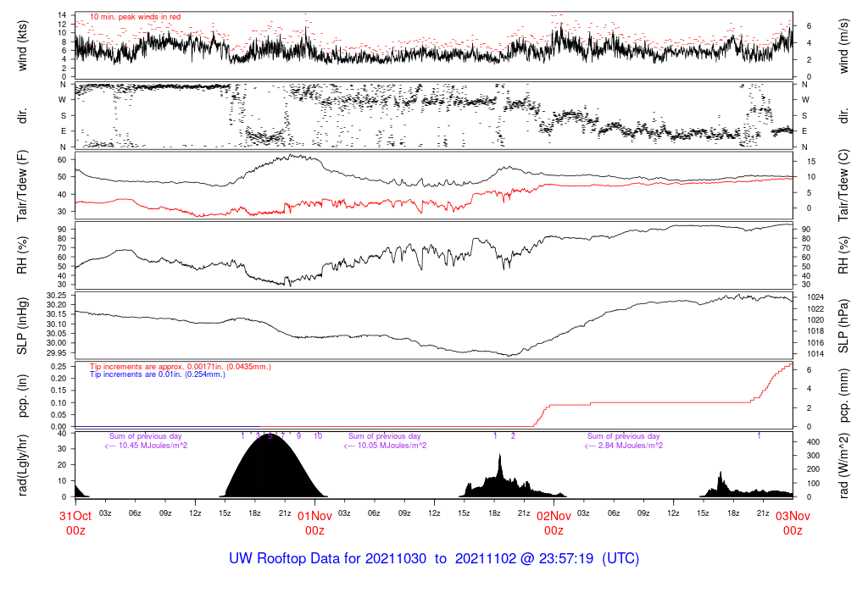Click the 02Nov 00z date label
868x593 pixels.
click(x=554, y=523)
